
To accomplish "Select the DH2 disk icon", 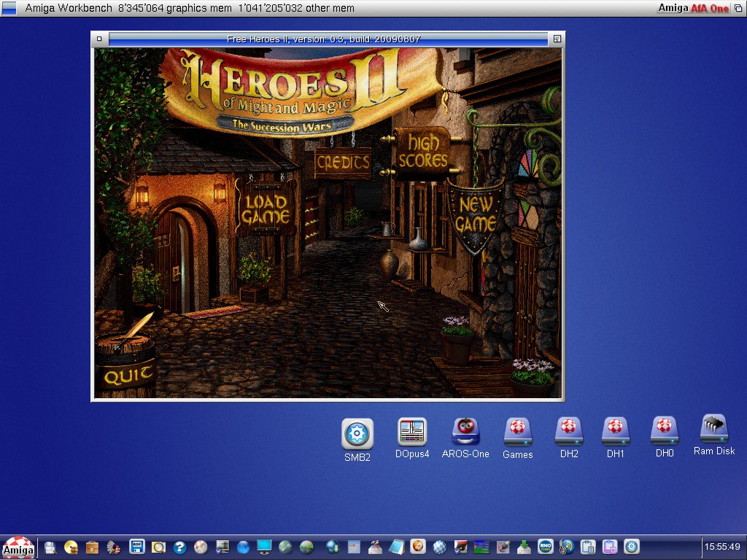I will click(x=569, y=433).
